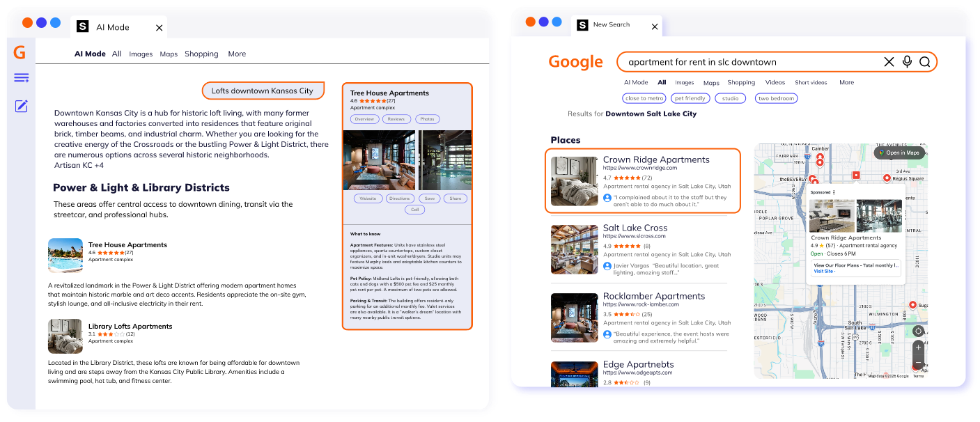The image size is (980, 422).
Task: Open the Sponsored three-dot options menu
Action: point(835,192)
